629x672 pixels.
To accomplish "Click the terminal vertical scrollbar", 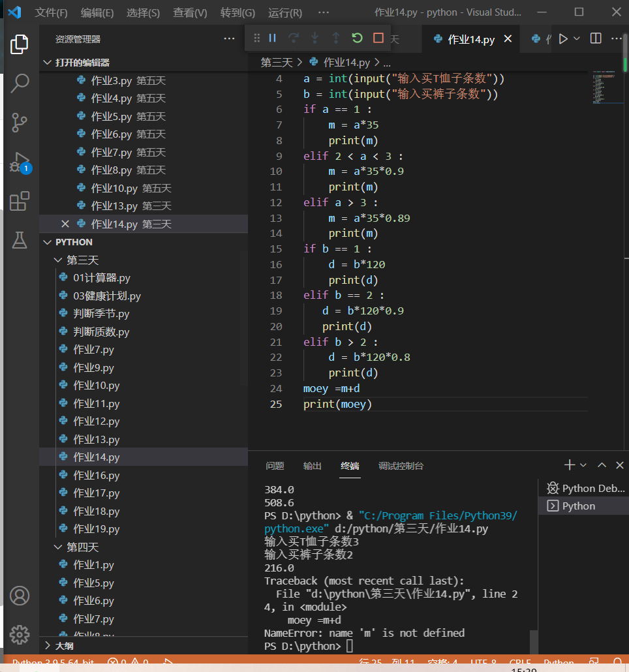I will click(534, 641).
